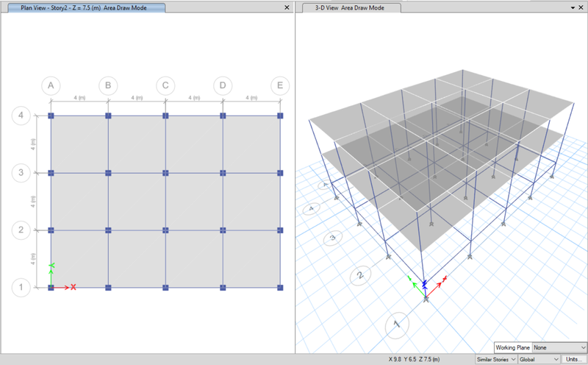588x365 pixels.
Task: Click grid bubble B in plan view
Action: point(108,85)
